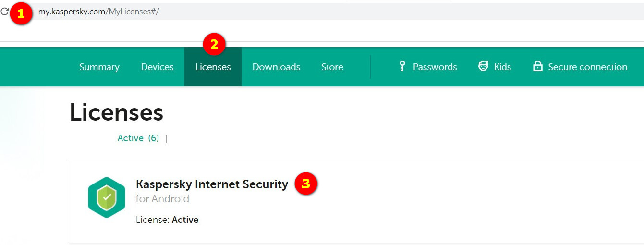Click the red number 3 marker
Image resolution: width=644 pixels, height=245 pixels.
(305, 184)
